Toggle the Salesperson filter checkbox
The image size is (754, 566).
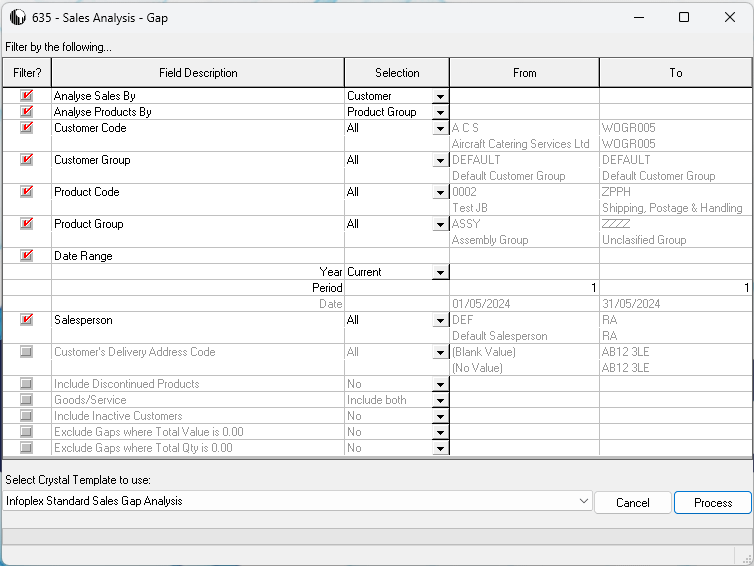click(27, 320)
